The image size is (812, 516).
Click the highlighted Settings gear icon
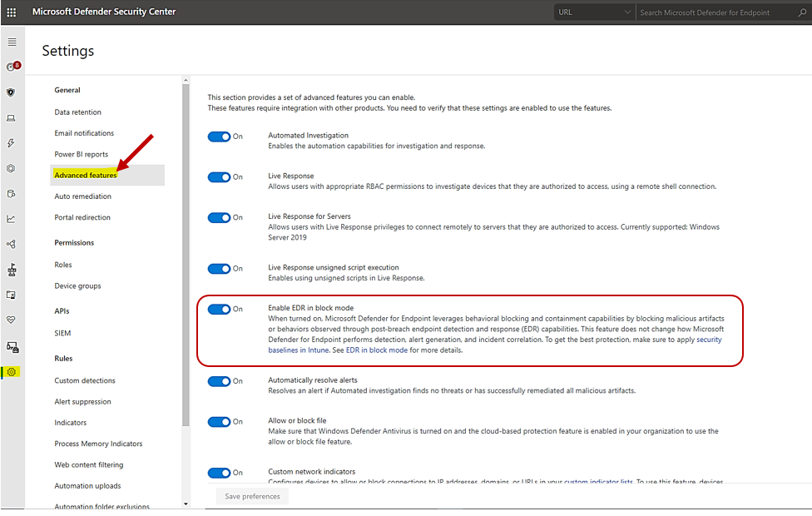point(12,372)
